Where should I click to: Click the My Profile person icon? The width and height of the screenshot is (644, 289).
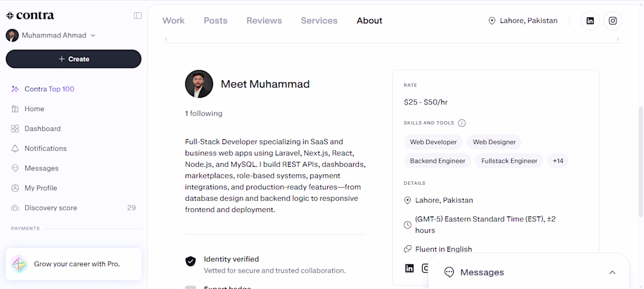15,188
